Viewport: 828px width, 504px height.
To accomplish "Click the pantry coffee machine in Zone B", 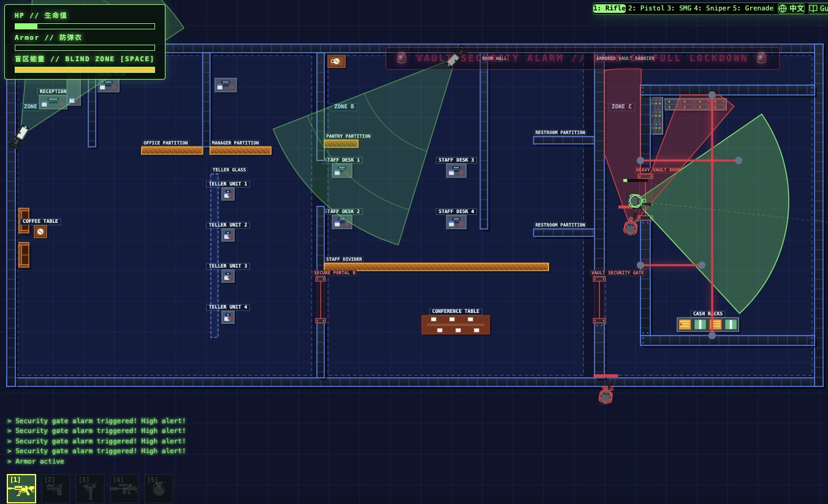I will click(x=336, y=61).
